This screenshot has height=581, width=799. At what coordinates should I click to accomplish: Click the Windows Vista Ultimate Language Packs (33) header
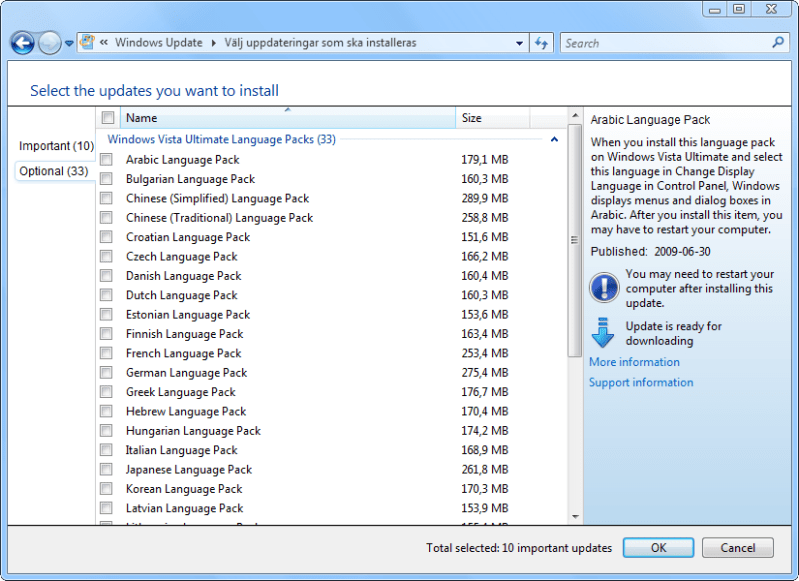coord(222,139)
